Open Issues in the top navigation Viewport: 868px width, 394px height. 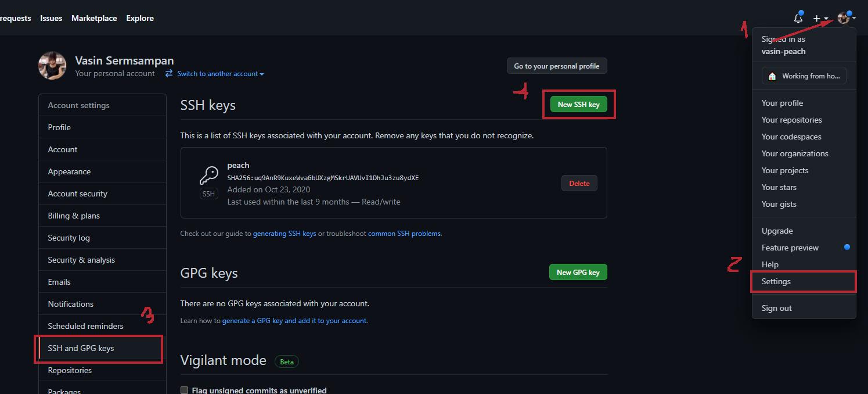click(51, 18)
